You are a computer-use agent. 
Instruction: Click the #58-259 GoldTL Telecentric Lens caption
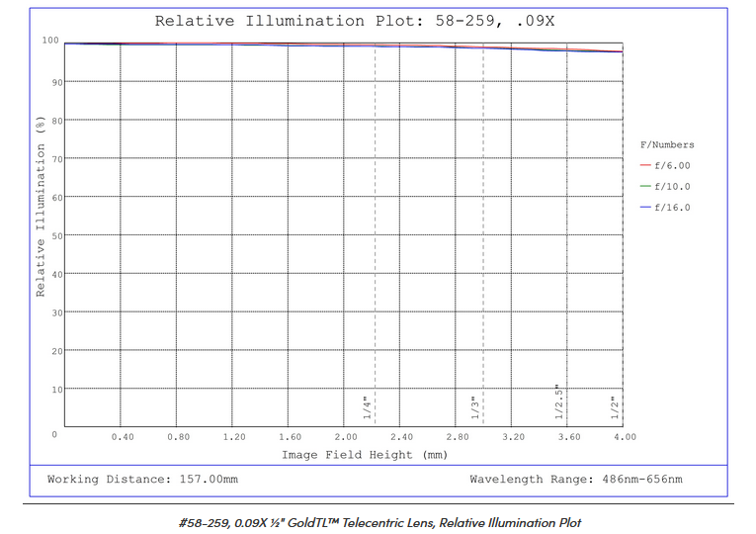tap(378, 522)
